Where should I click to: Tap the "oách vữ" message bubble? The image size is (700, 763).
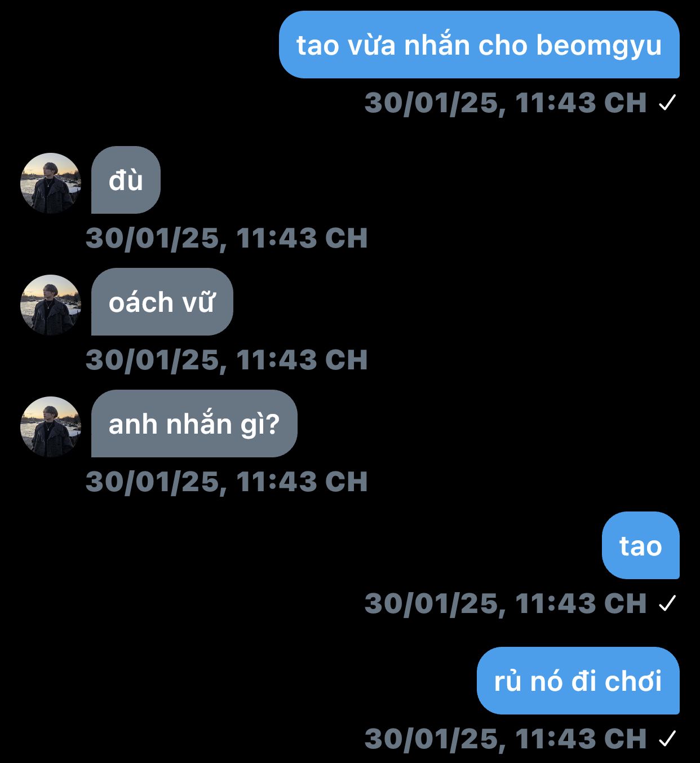(x=162, y=302)
